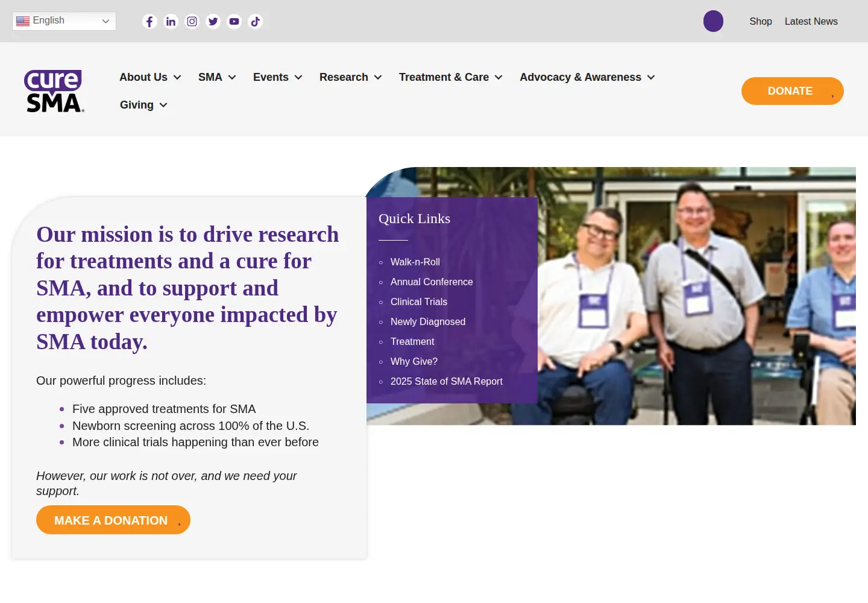This screenshot has height=603, width=868.
Task: Open the Instagram social icon
Action: coord(192,22)
